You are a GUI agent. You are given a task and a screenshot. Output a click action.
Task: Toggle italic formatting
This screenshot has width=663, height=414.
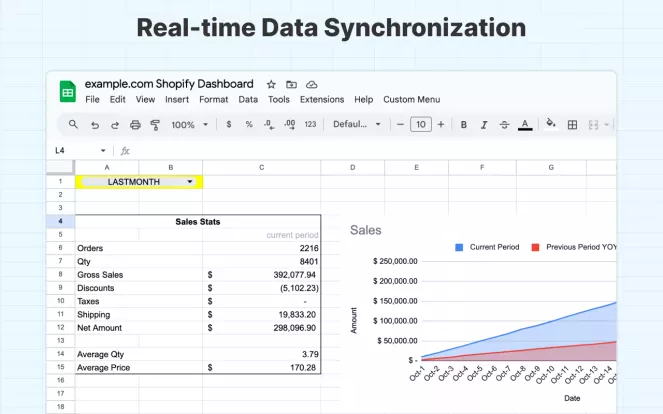[484, 125]
